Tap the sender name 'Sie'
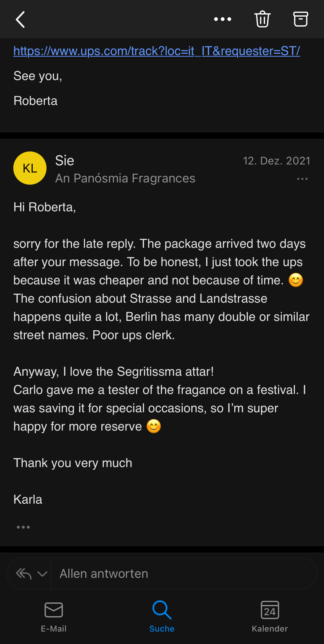The width and height of the screenshot is (324, 644). pos(65,161)
